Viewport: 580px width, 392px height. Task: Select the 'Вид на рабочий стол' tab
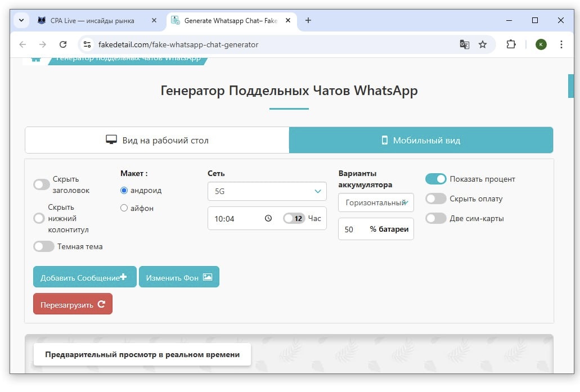[157, 140]
